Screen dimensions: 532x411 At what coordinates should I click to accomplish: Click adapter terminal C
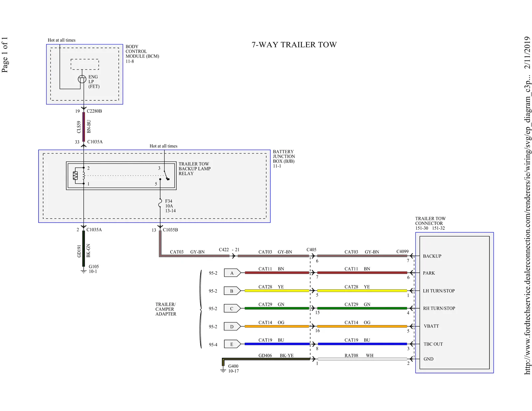[232, 309]
